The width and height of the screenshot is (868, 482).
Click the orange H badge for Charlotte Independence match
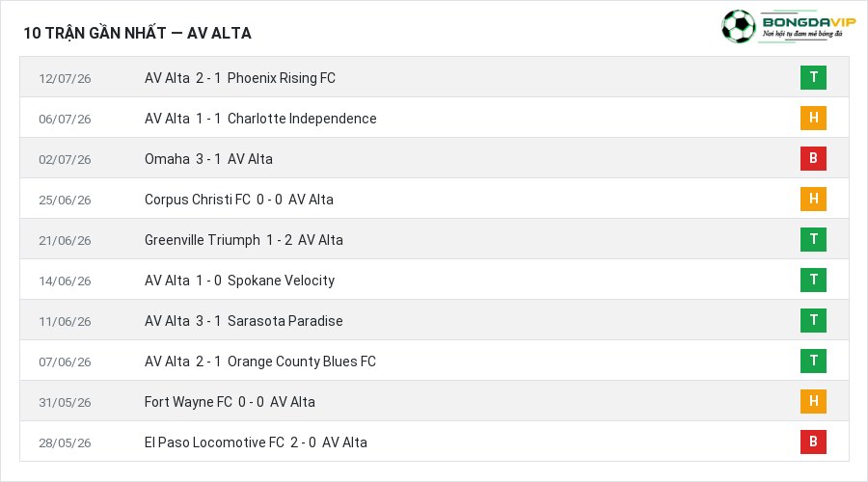click(x=813, y=118)
